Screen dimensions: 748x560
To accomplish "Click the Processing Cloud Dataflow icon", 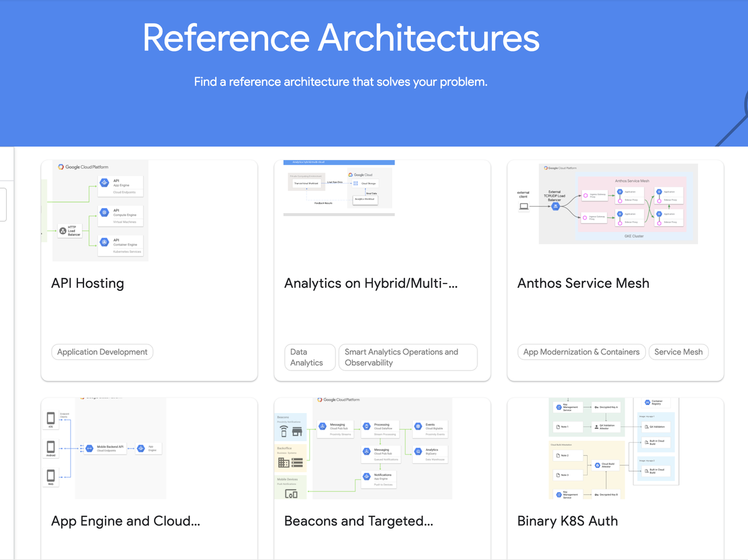I will tap(367, 427).
